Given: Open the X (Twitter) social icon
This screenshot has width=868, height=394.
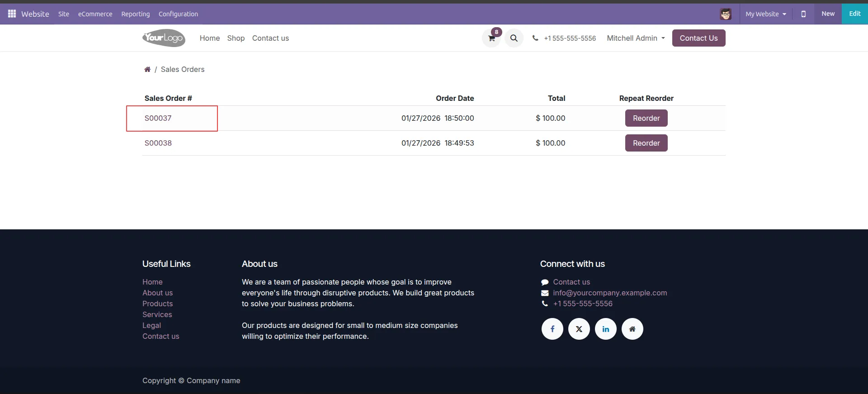Looking at the screenshot, I should [579, 329].
